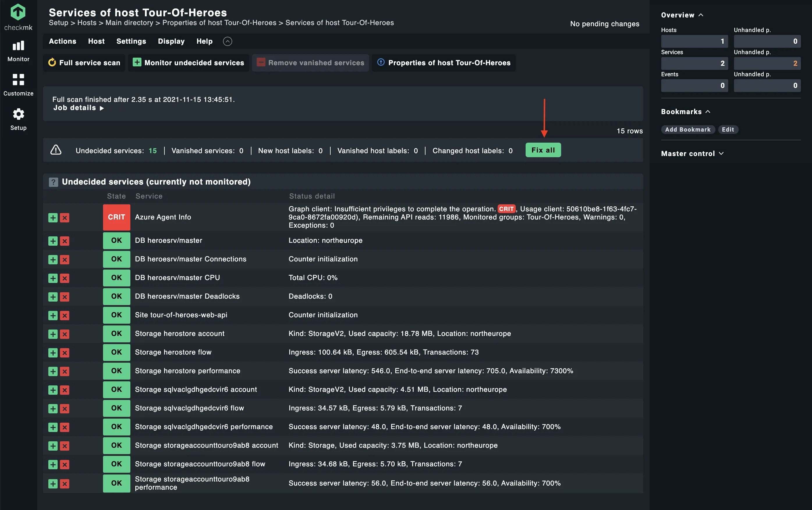The height and width of the screenshot is (510, 812).
Task: Open unhandled service problems count 2
Action: coord(767,63)
